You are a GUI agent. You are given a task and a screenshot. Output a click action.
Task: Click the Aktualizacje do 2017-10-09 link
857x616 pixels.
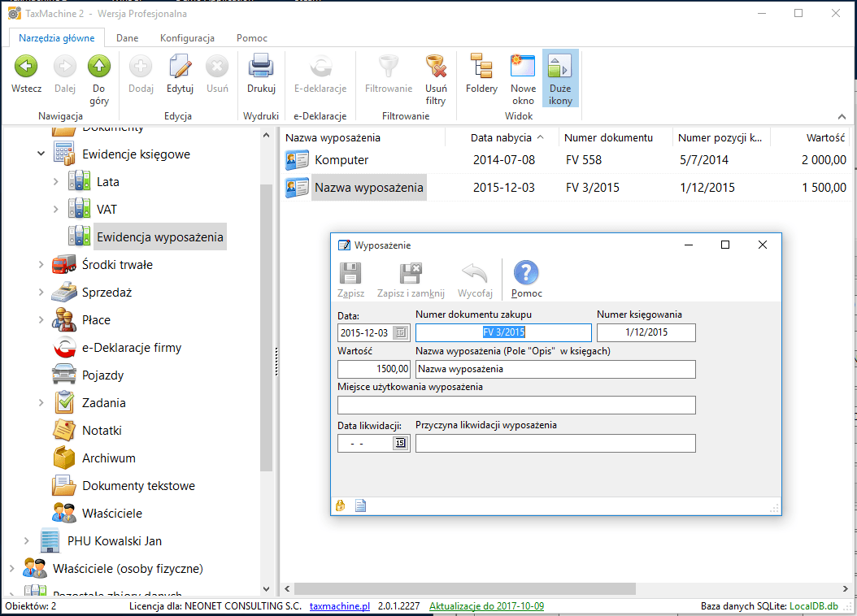tap(486, 606)
